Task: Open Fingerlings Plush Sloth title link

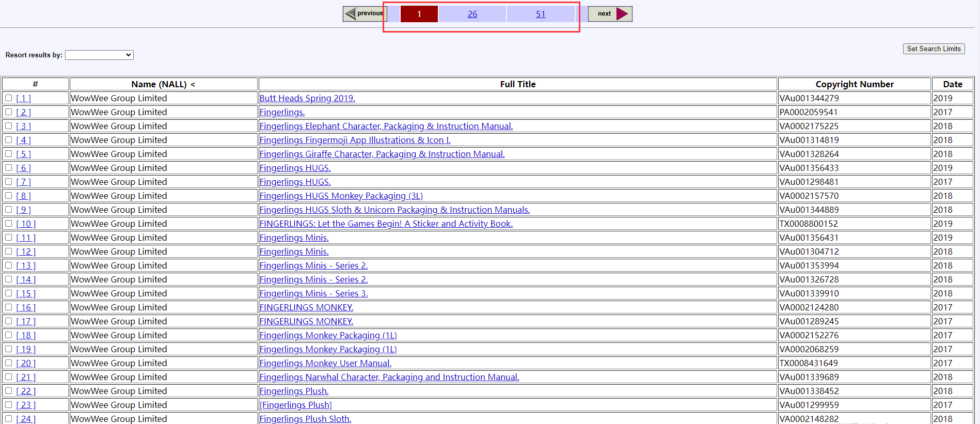Action: point(305,419)
